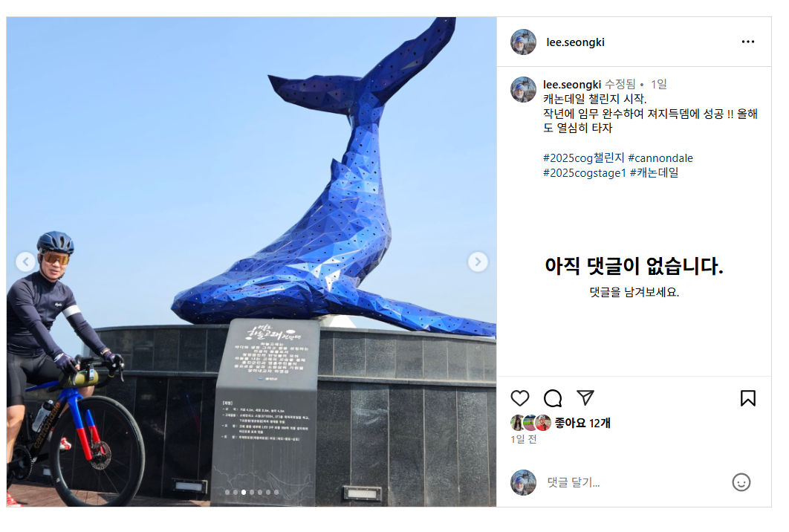Open the 1일 전 post timestamp
Image resolution: width=789 pixels, height=532 pixels.
[523, 439]
